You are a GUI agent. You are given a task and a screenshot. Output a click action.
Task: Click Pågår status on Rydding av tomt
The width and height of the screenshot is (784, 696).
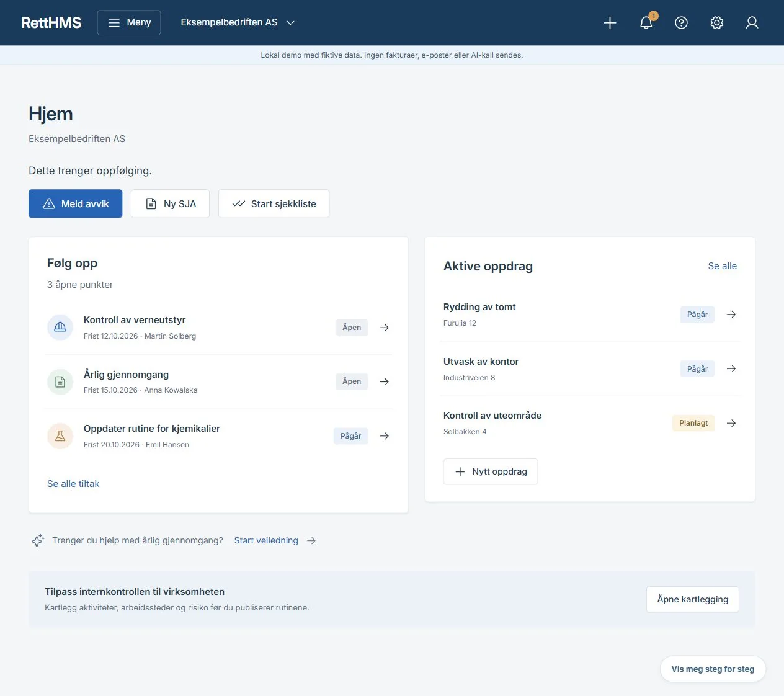(x=698, y=315)
